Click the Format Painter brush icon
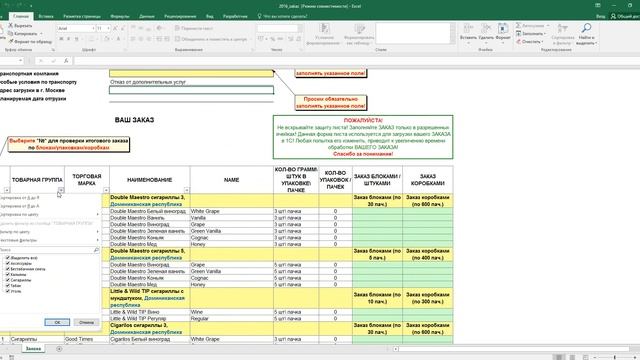 11,42
